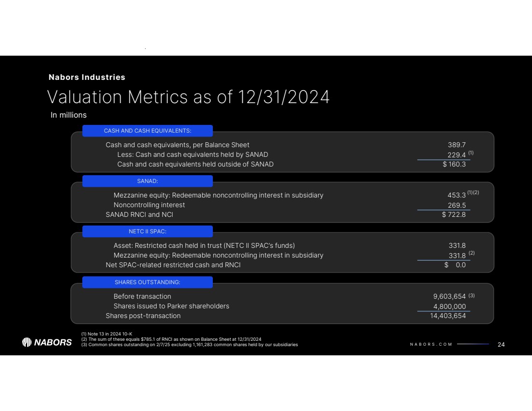Click the 'In millions' subtitle
Screen dimensions: 532x411
click(69, 115)
